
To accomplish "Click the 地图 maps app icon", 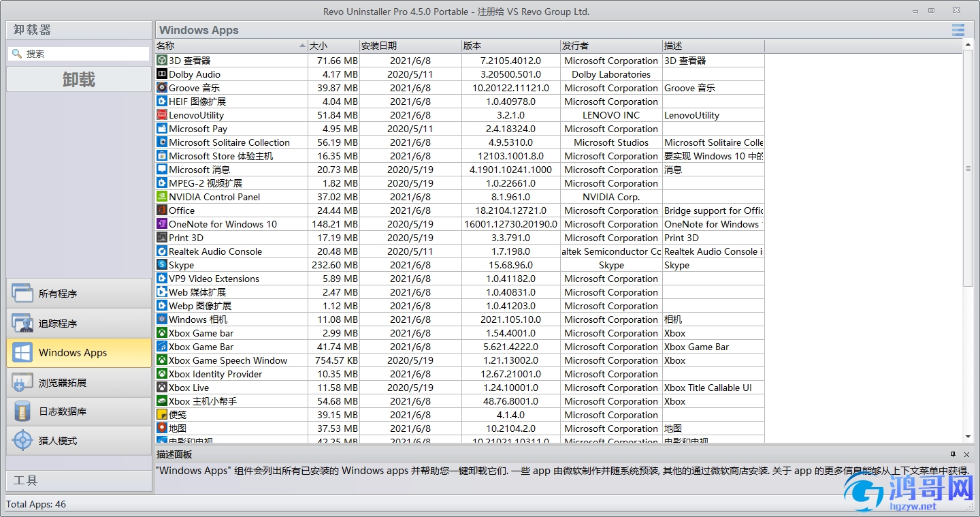I will click(x=162, y=428).
